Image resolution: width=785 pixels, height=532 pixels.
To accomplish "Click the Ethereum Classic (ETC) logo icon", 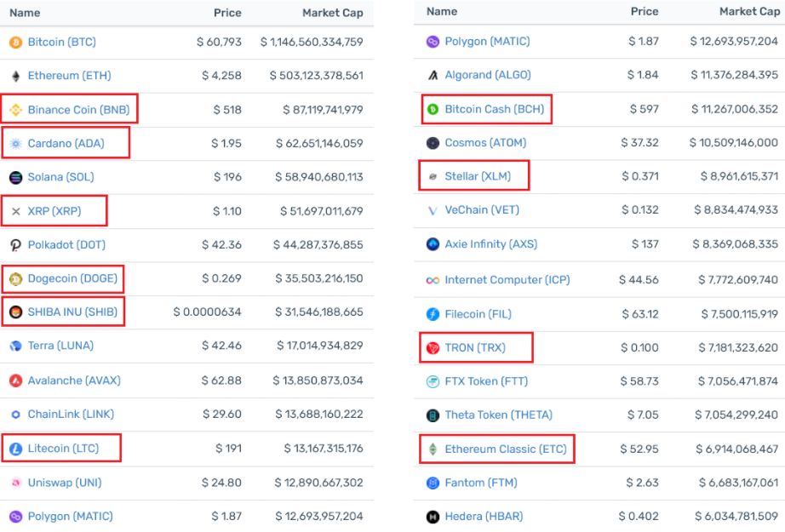I will point(433,449).
